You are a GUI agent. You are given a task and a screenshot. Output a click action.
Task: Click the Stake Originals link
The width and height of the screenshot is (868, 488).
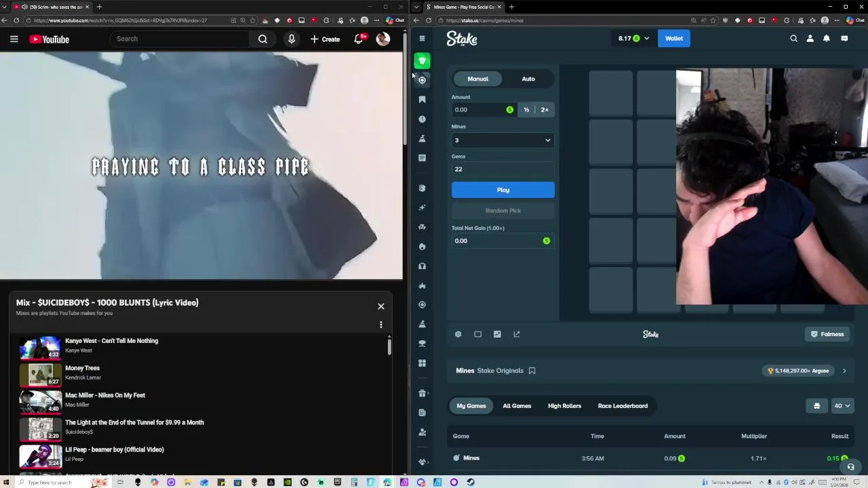tap(500, 371)
